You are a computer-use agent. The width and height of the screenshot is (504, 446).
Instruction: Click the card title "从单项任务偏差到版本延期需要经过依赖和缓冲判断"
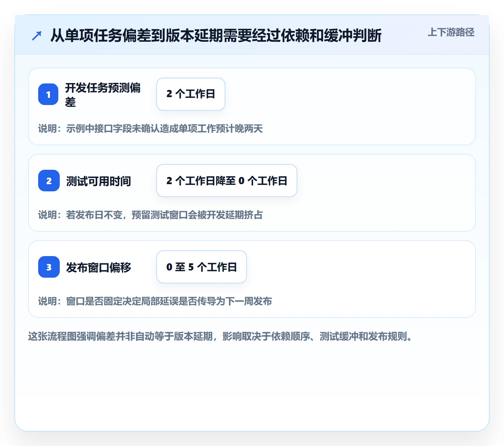tap(216, 36)
